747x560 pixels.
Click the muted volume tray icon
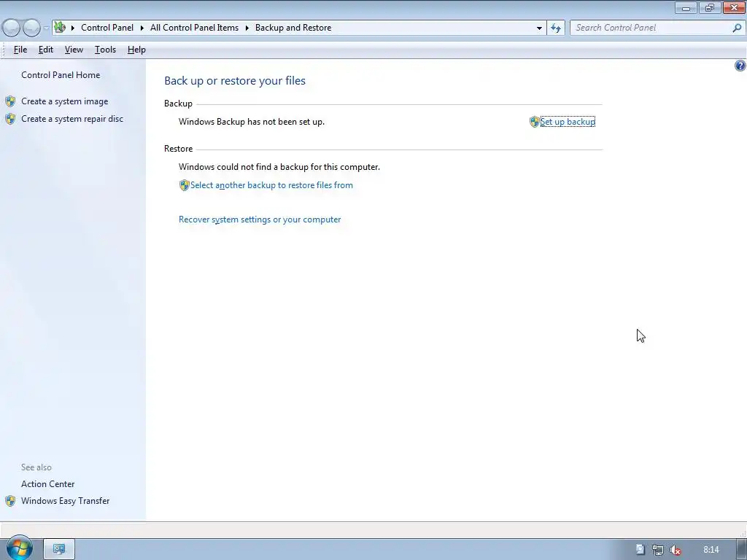click(675, 550)
